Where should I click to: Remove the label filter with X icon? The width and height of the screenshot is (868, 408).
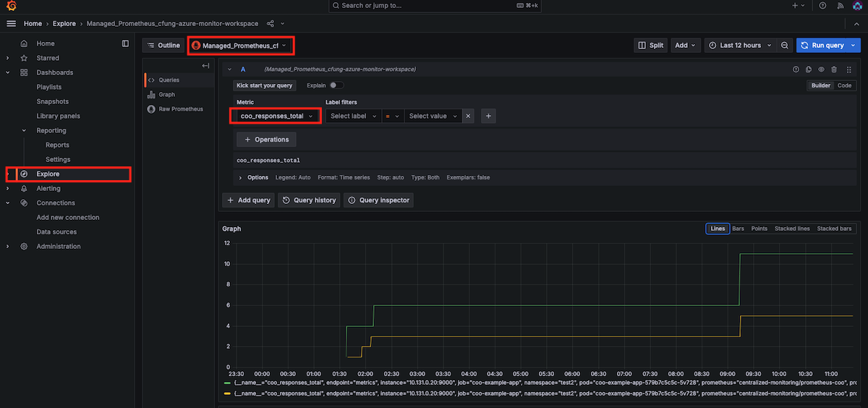point(468,116)
